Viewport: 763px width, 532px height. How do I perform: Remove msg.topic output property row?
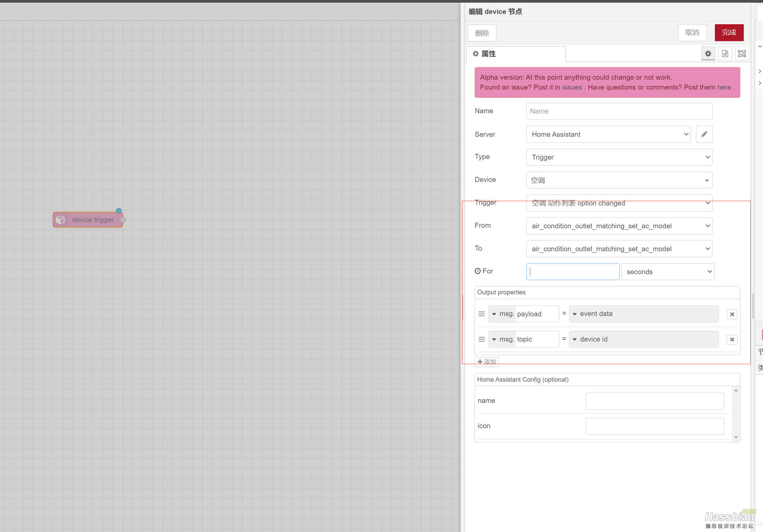732,339
